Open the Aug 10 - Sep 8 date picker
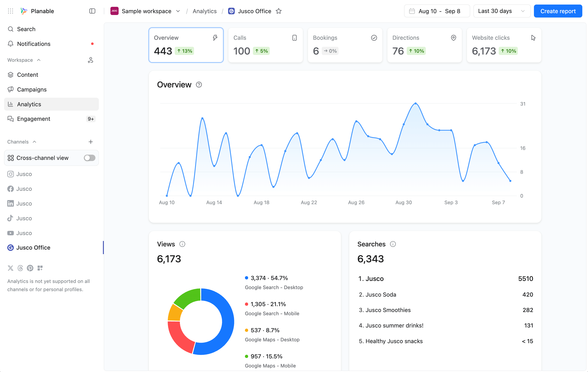588x372 pixels. click(437, 11)
